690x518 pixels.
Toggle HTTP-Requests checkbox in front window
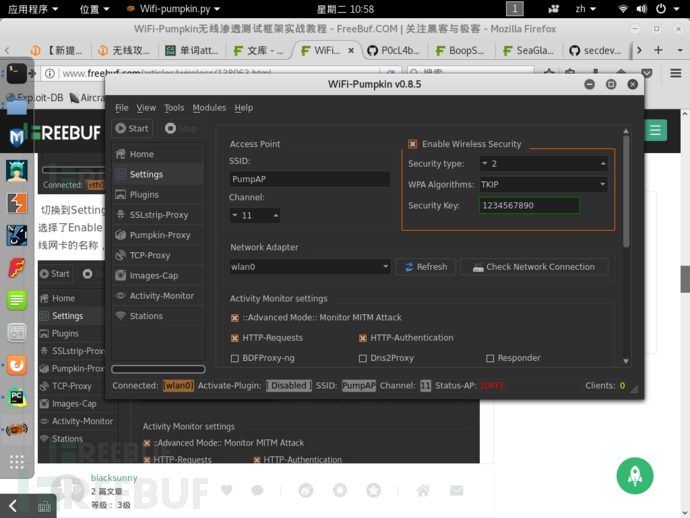[235, 338]
